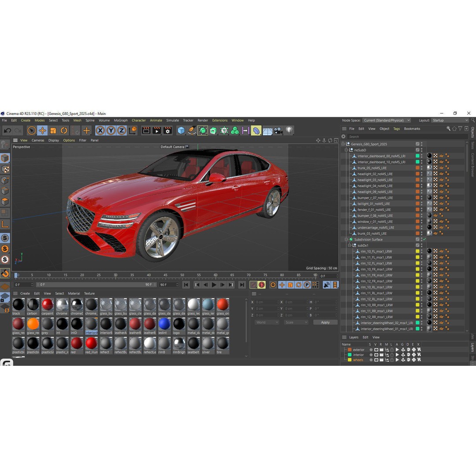The height and width of the screenshot is (476, 476).
Task: Select the trunk_05_noMS_LRE object
Action: pyautogui.click(x=372, y=168)
